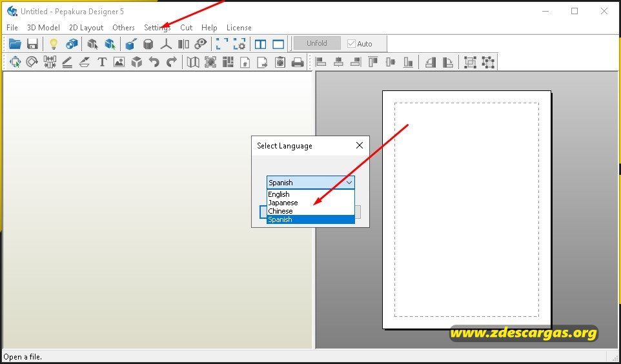Pick Chinese from the language list

coord(310,211)
